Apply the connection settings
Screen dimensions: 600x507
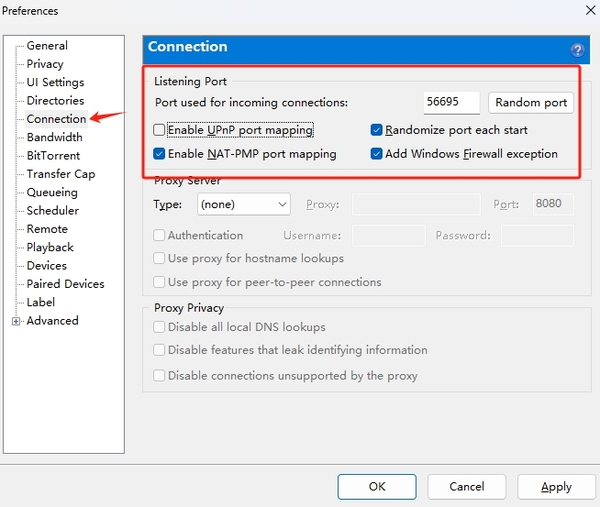coord(556,486)
